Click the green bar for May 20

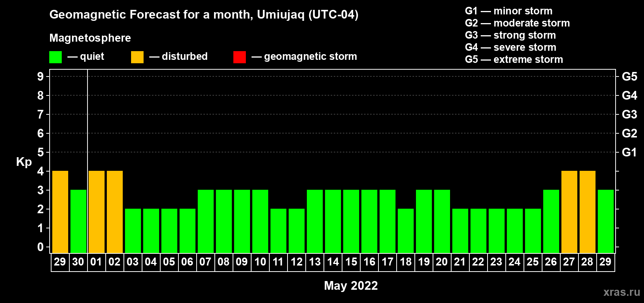442,221
